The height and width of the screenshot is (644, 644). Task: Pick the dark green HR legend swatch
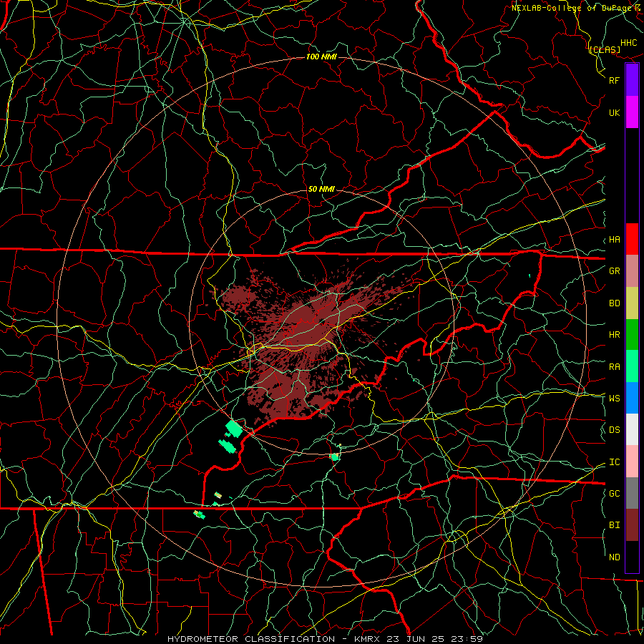[632, 334]
